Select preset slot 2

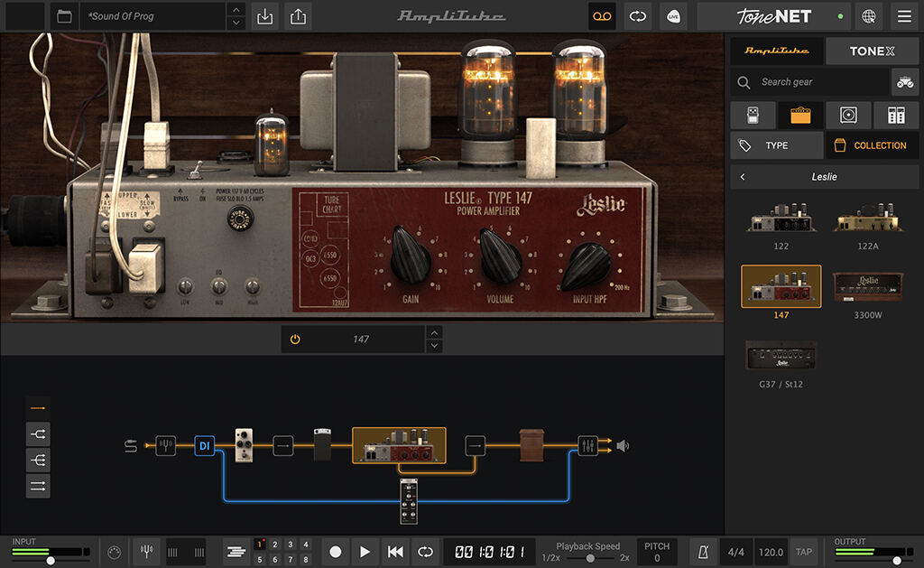click(x=273, y=545)
